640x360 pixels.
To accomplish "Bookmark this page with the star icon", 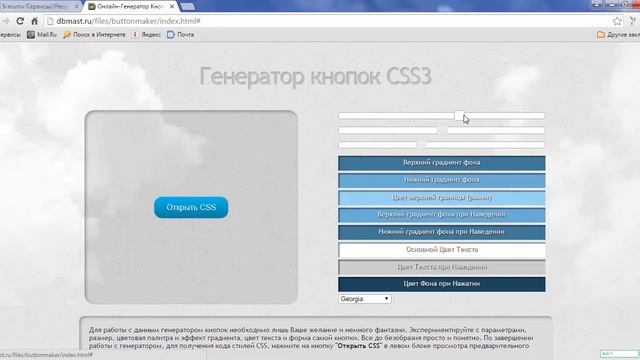I will [617, 21].
